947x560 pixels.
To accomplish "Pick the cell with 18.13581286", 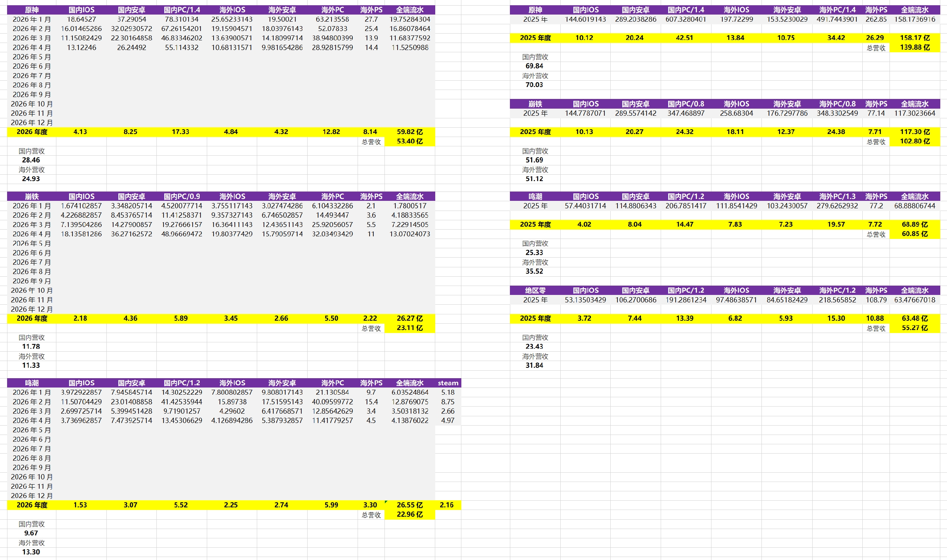I will coord(81,234).
